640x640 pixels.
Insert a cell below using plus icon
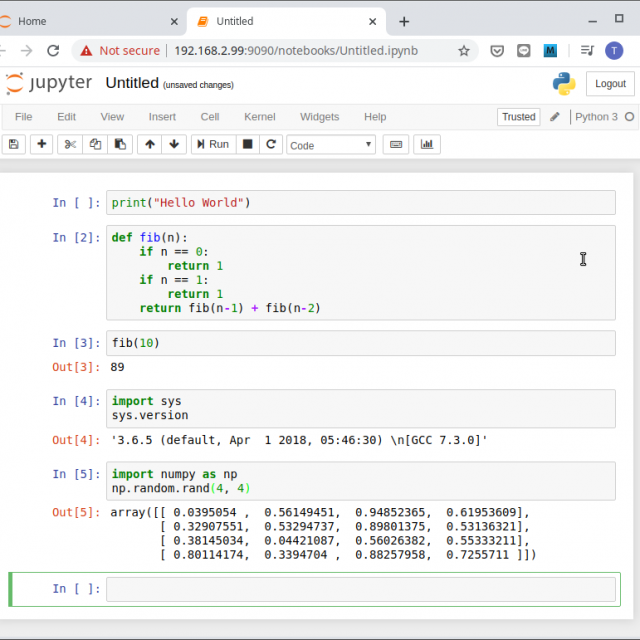42,144
